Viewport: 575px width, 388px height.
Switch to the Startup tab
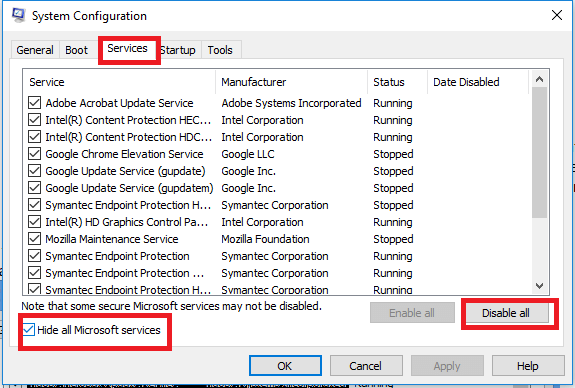(179, 50)
